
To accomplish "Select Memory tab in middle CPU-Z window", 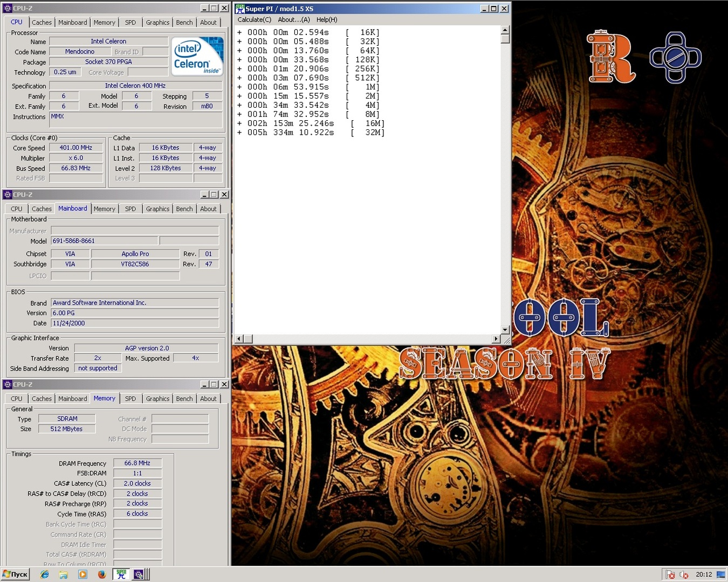I will 104,209.
